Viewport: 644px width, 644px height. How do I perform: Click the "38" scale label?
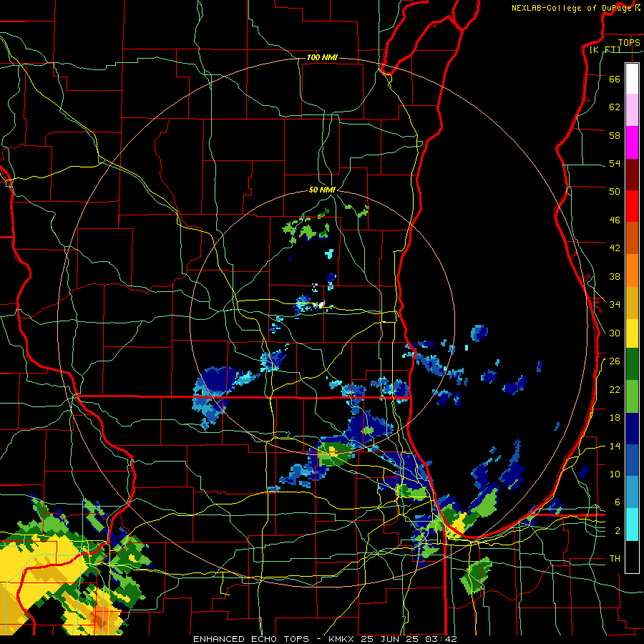pyautogui.click(x=615, y=277)
